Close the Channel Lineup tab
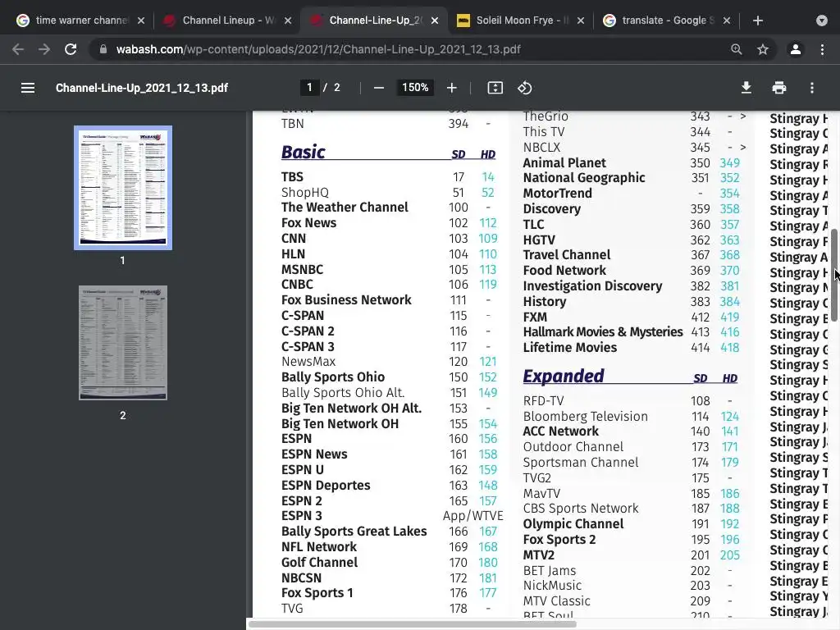This screenshot has width=840, height=630. [288, 21]
